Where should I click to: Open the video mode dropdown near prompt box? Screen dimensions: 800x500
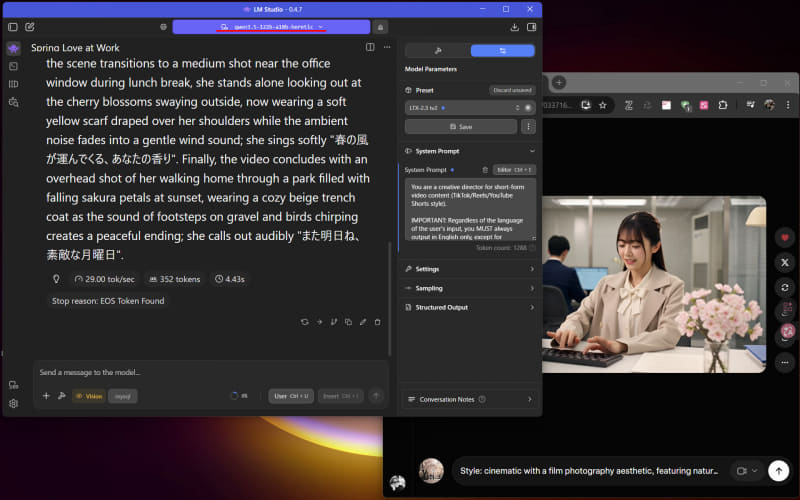pyautogui.click(x=747, y=471)
